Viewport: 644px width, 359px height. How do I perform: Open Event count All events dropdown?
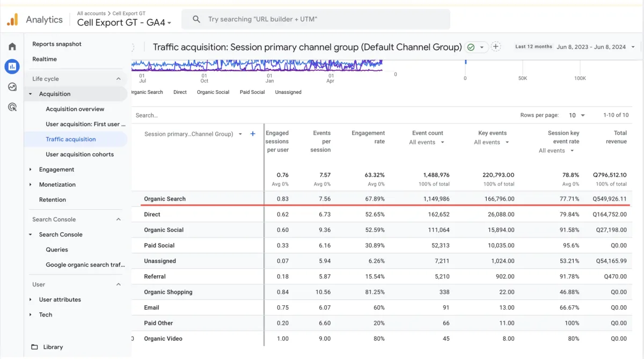[x=427, y=142]
